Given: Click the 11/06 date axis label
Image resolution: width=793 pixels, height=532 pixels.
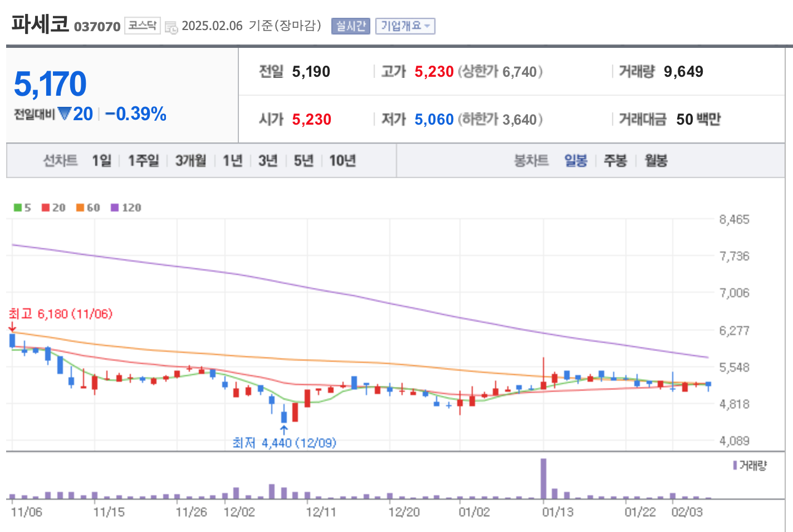Looking at the screenshot, I should tap(26, 512).
